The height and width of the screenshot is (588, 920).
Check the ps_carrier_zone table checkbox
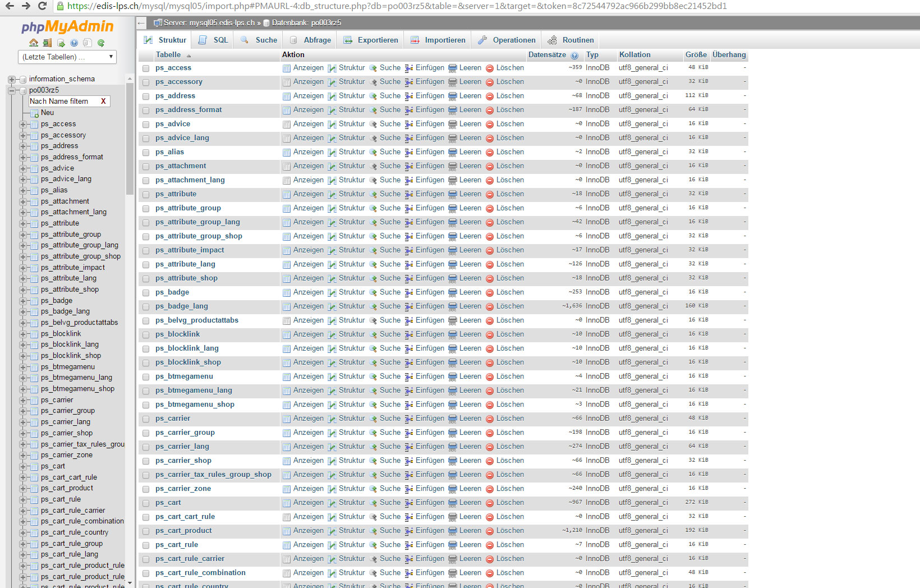pyautogui.click(x=146, y=489)
